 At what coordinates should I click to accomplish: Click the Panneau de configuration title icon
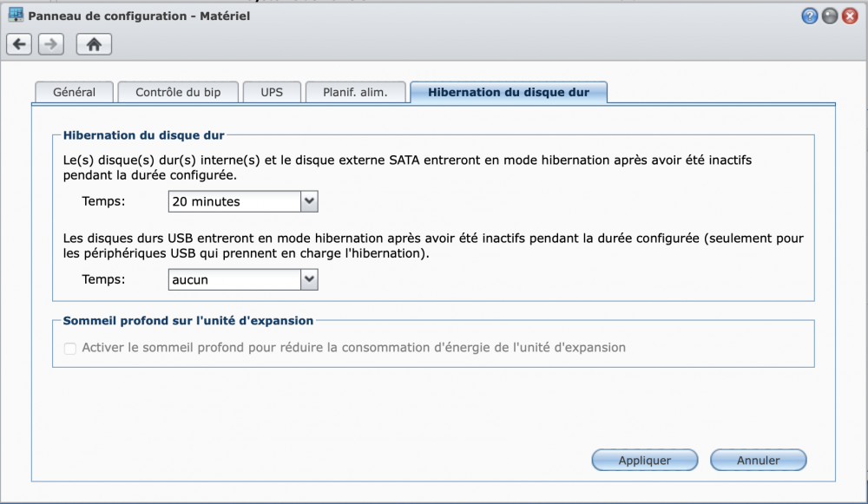16,16
